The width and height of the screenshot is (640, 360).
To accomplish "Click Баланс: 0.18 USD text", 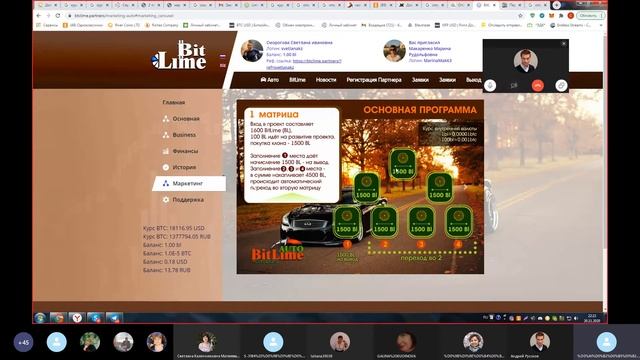I will (x=165, y=262).
